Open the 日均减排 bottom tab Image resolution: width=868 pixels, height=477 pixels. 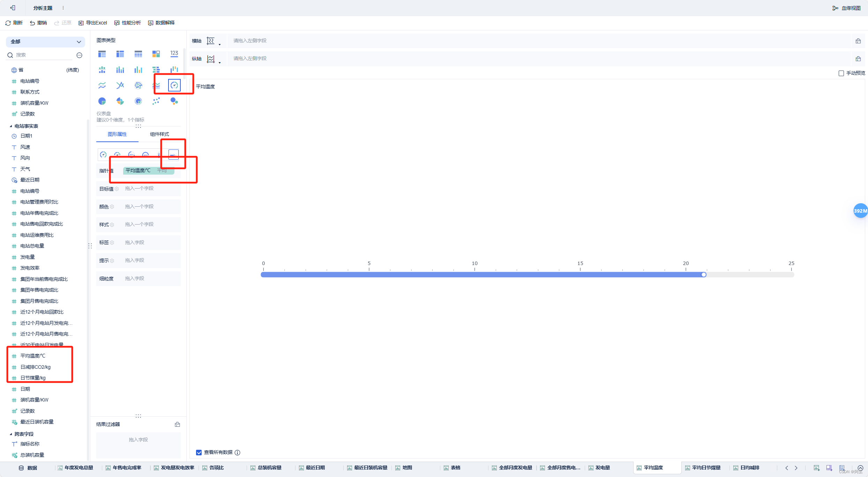coord(747,468)
